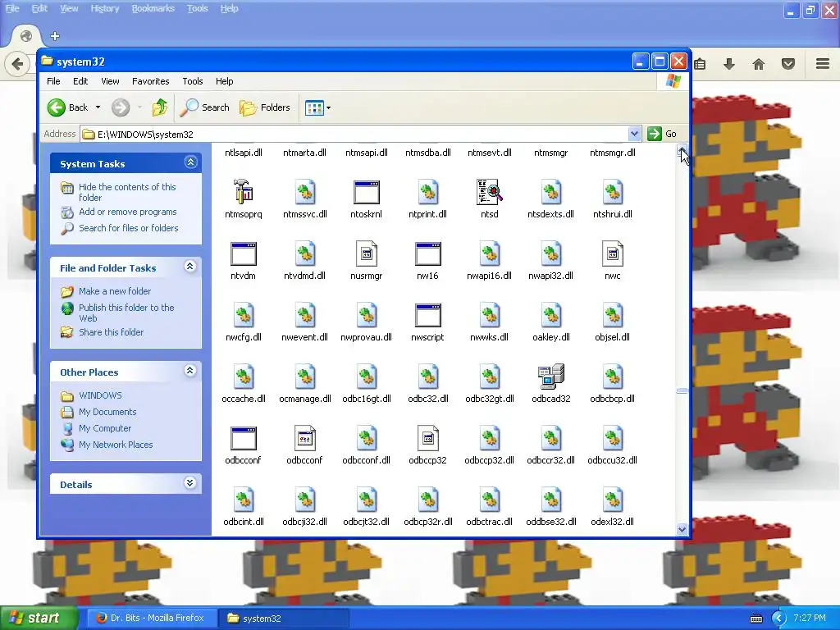
Task: Click the Go button beside address bar
Action: [662, 134]
